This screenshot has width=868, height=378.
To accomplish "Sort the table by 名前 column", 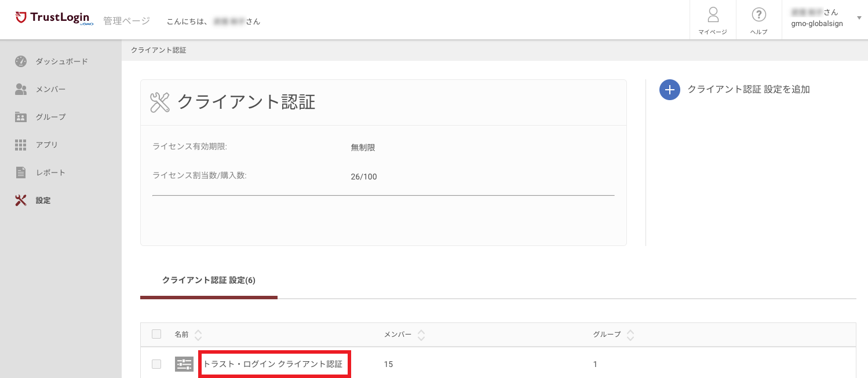I will pos(198,335).
